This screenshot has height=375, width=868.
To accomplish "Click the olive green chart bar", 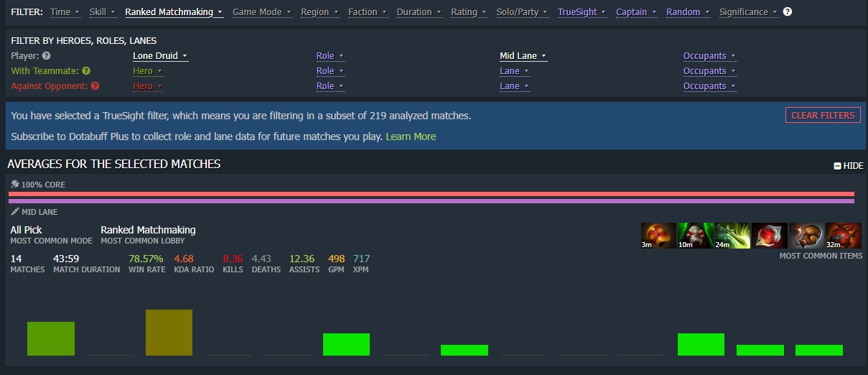I will (x=51, y=338).
